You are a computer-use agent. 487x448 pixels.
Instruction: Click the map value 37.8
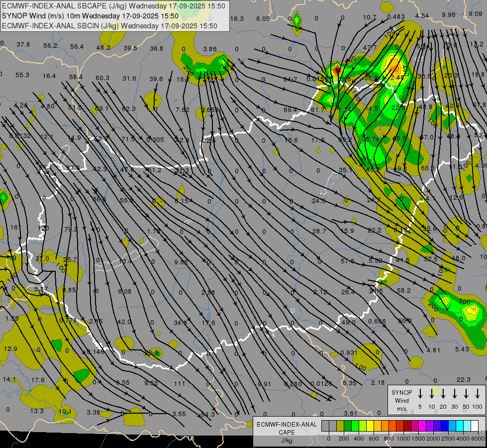(23, 44)
